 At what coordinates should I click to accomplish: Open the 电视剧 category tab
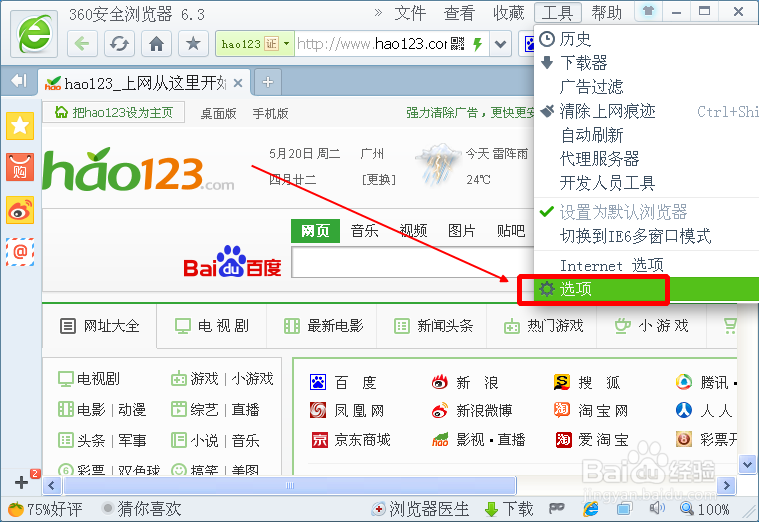[212, 326]
